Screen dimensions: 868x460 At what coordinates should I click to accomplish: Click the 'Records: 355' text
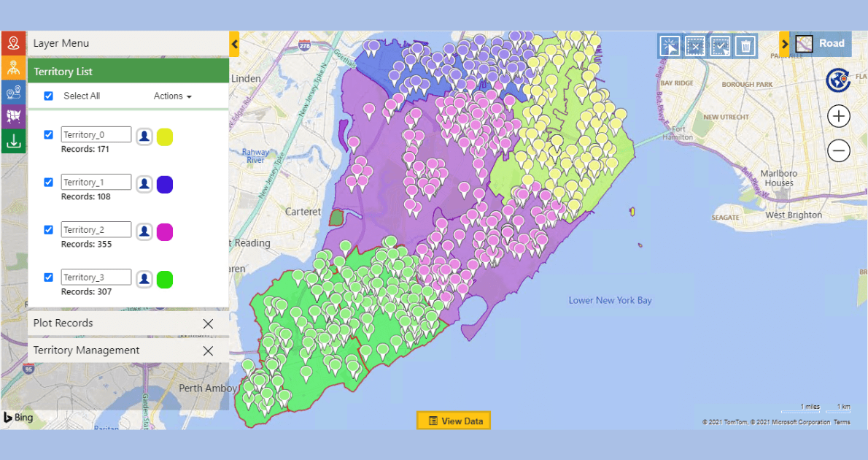[x=86, y=244]
